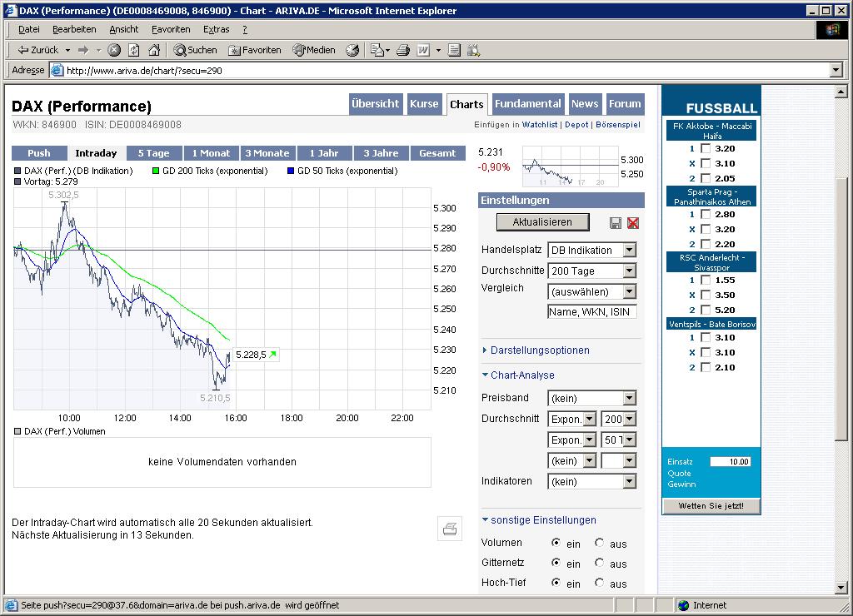Click the printer icon below the chart
The width and height of the screenshot is (853, 616).
click(x=450, y=529)
